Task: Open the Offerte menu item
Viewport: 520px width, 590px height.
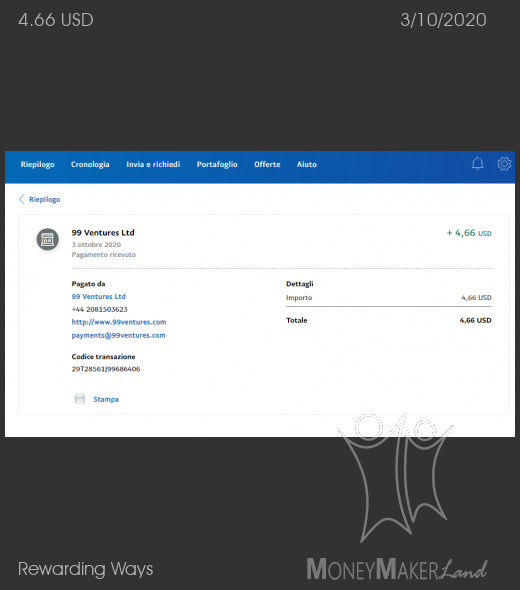Action: tap(267, 164)
